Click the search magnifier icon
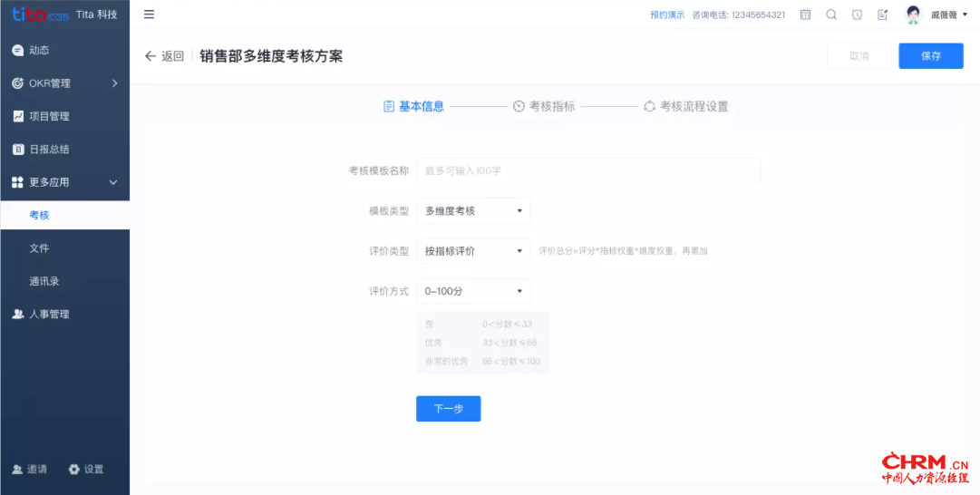Image resolution: width=980 pixels, height=495 pixels. 831,15
